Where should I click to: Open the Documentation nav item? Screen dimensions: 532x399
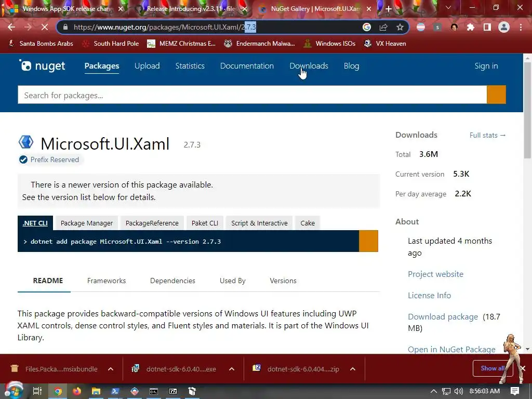247,66
